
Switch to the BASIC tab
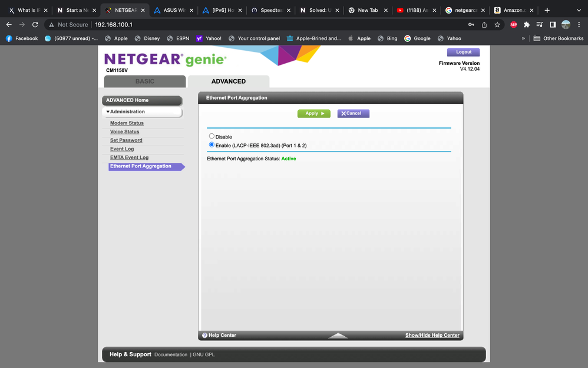(144, 81)
